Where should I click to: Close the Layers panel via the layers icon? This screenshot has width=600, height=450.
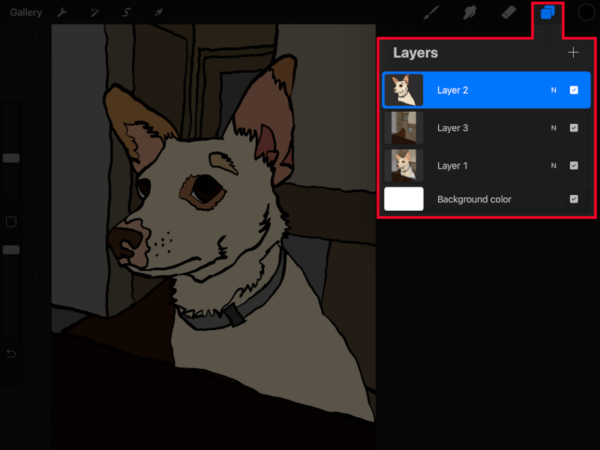tap(547, 13)
